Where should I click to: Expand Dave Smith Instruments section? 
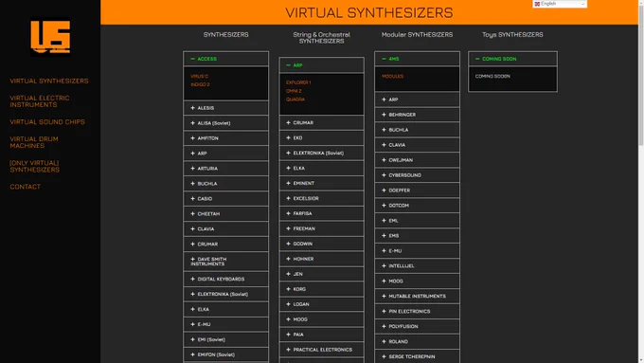tap(226, 262)
